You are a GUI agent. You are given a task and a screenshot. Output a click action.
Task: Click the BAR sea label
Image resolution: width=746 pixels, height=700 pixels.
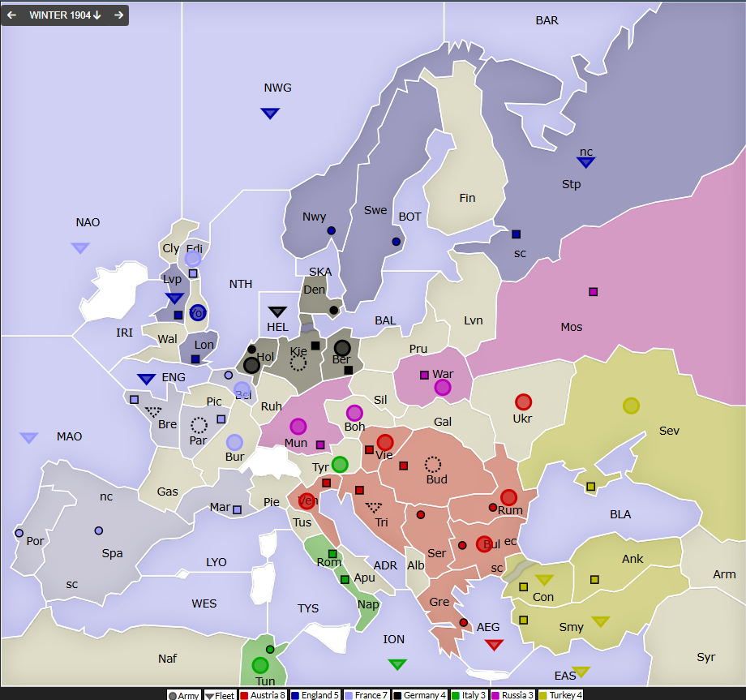(x=547, y=20)
